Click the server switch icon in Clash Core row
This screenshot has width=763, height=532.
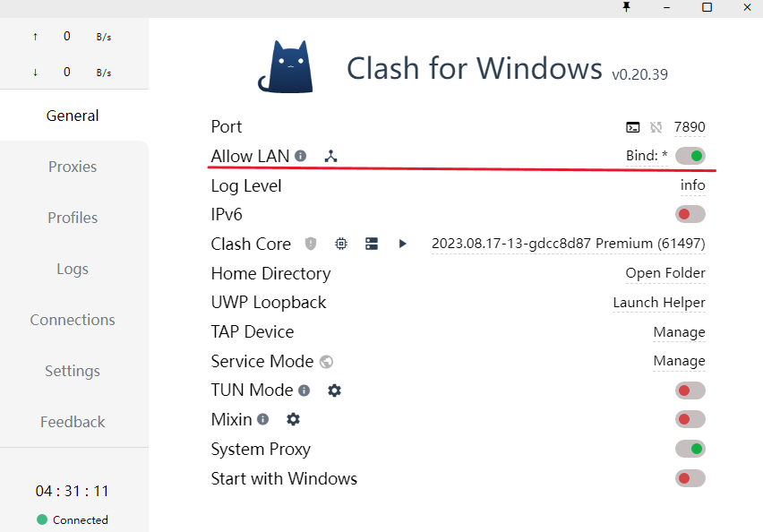tap(371, 244)
